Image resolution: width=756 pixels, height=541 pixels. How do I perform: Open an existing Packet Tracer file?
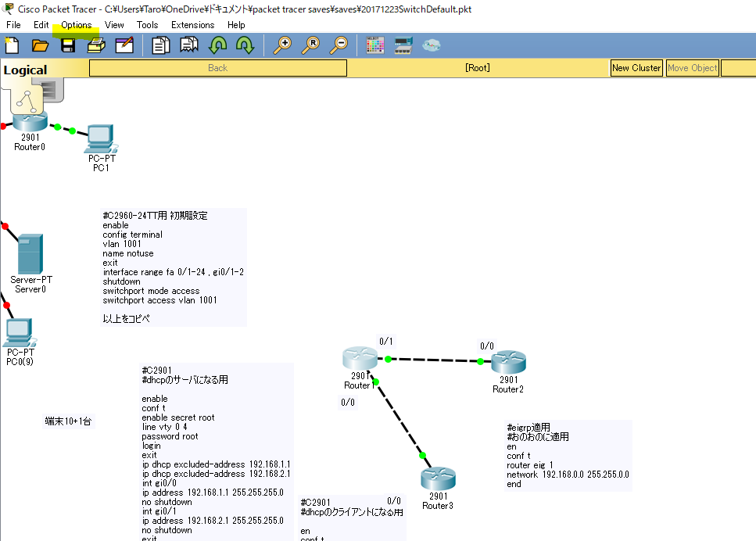pos(40,45)
